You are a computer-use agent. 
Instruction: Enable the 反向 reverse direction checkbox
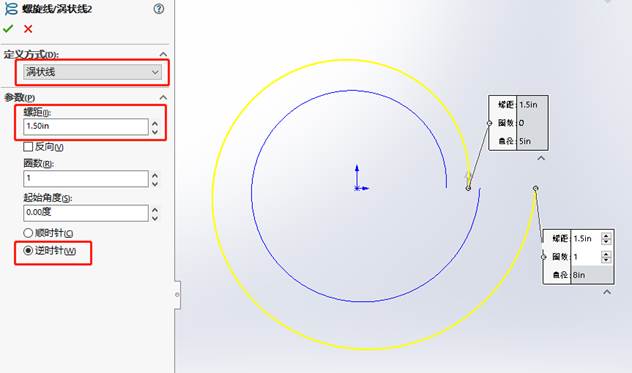click(28, 147)
